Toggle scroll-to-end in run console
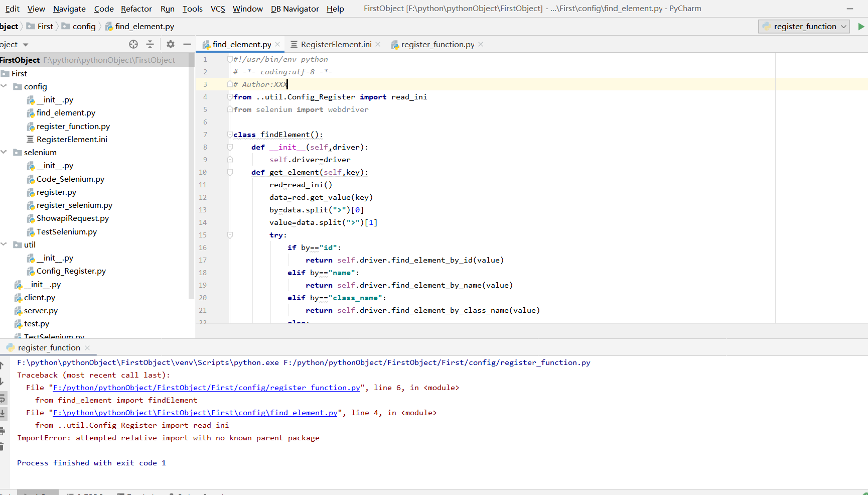 click(x=2, y=414)
